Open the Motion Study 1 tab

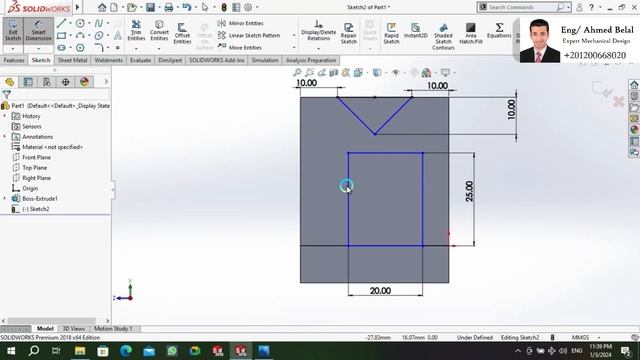coord(113,329)
